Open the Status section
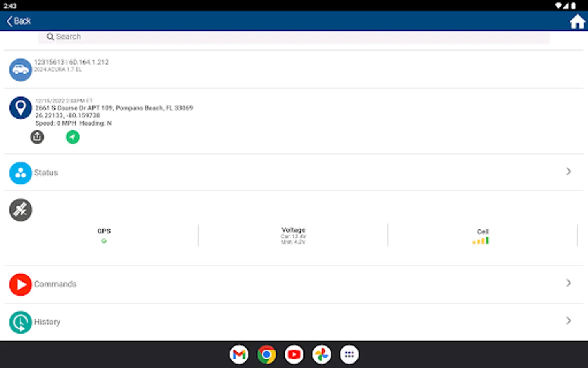The width and height of the screenshot is (588, 368). 294,172
